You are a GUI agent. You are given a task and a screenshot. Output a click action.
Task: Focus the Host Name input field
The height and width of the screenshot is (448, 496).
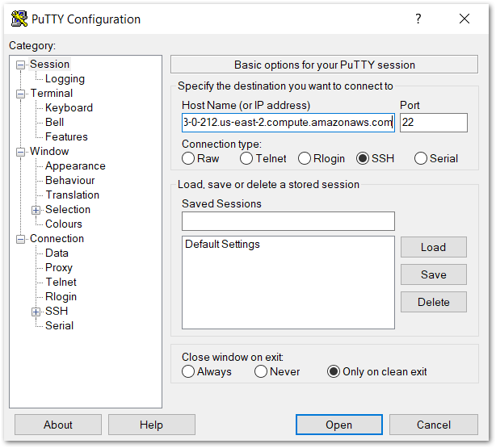click(x=288, y=123)
